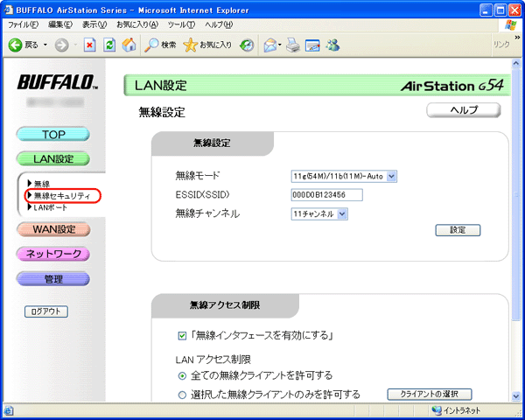Open the ファイル(F) menu

pos(23,24)
